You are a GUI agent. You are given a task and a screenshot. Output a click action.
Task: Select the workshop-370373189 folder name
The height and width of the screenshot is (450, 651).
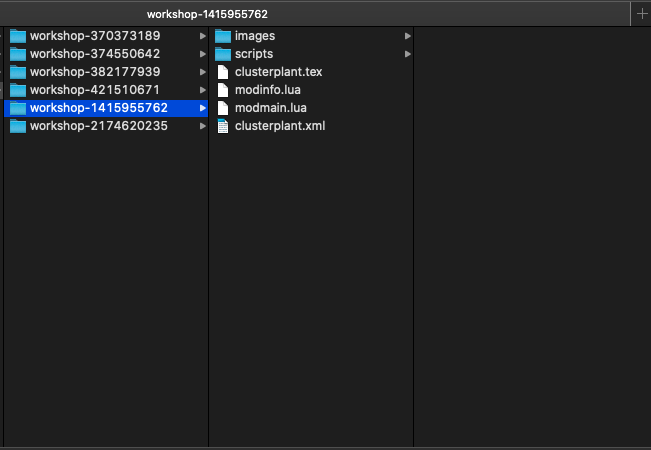click(x=95, y=36)
